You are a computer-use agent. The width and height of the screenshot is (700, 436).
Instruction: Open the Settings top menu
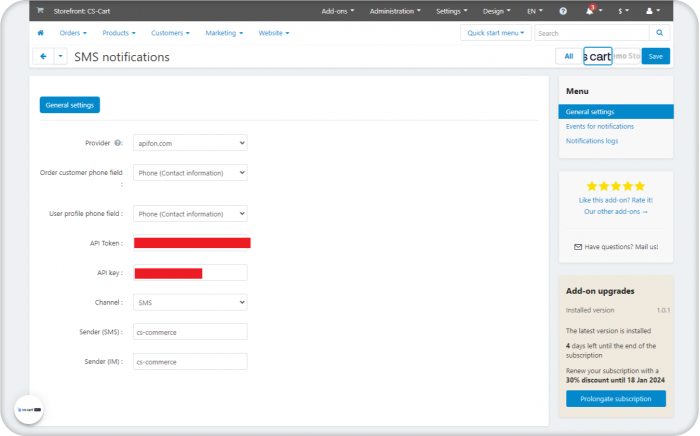451,11
